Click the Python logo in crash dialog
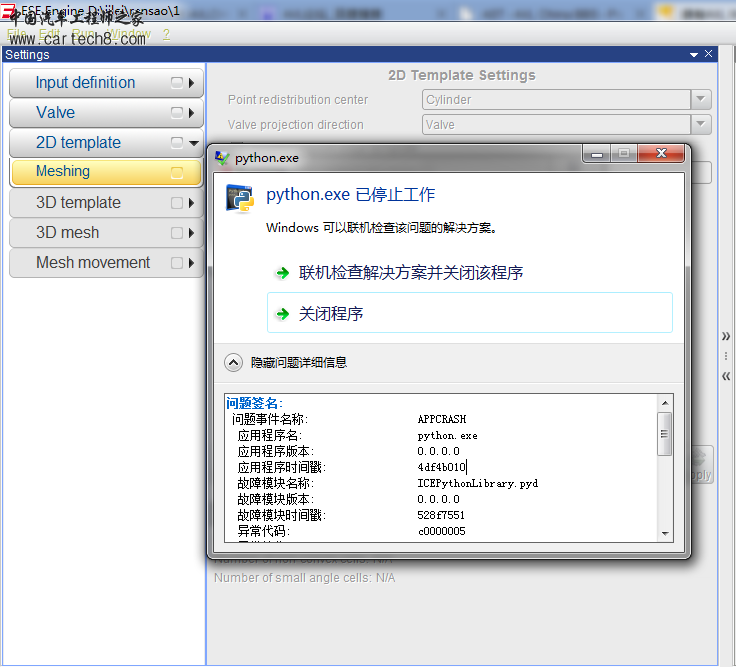The height and width of the screenshot is (667, 736). coord(240,199)
